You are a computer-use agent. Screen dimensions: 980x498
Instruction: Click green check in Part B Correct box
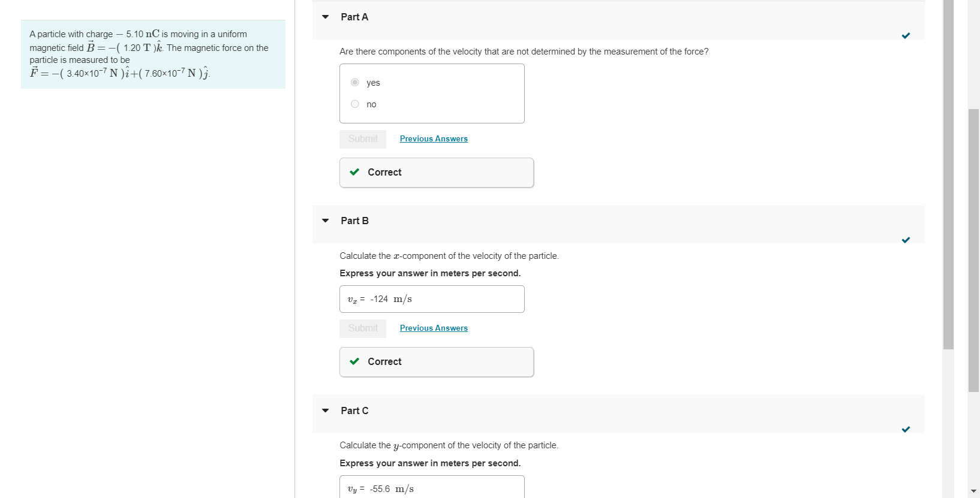pyautogui.click(x=354, y=361)
